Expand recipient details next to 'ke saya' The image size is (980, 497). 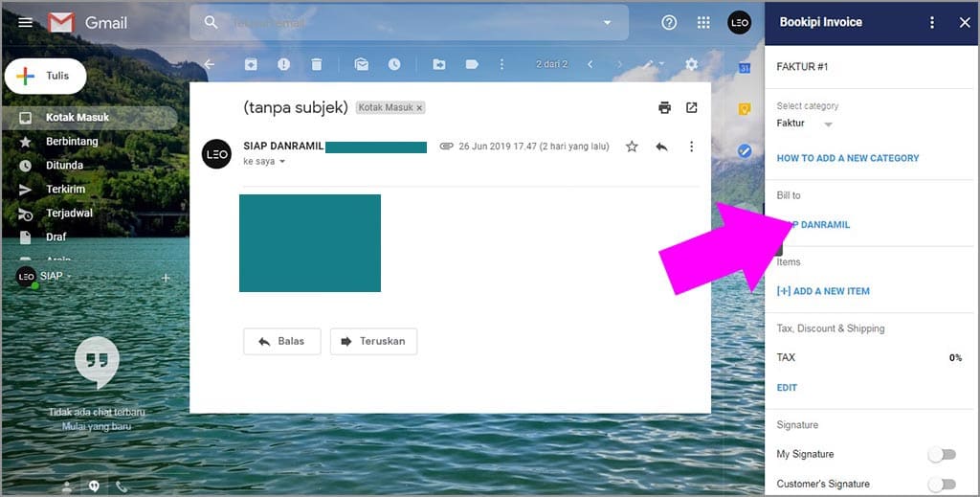click(282, 161)
